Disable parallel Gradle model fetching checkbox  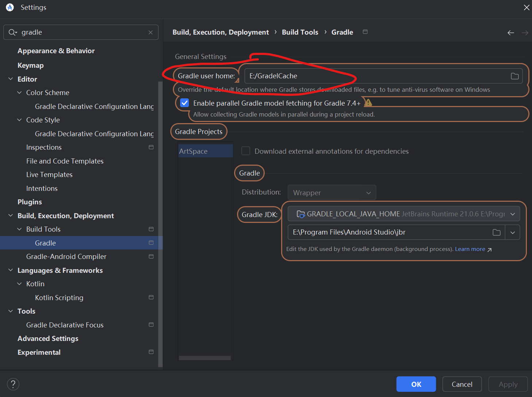click(x=185, y=103)
